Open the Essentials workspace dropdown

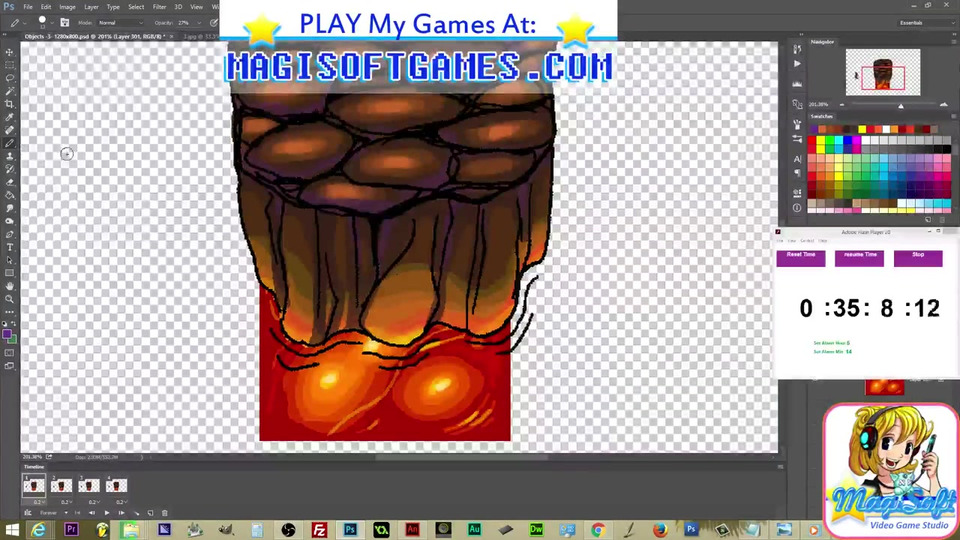point(926,23)
